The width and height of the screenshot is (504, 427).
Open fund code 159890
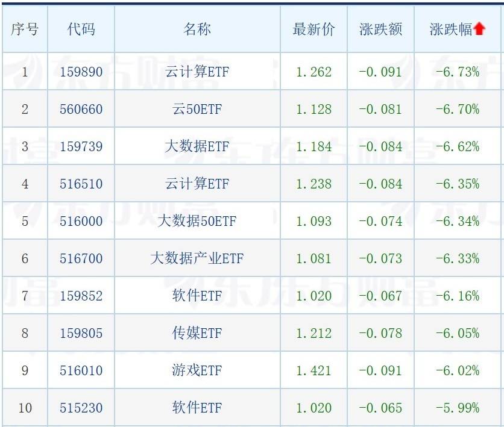pyautogui.click(x=81, y=72)
